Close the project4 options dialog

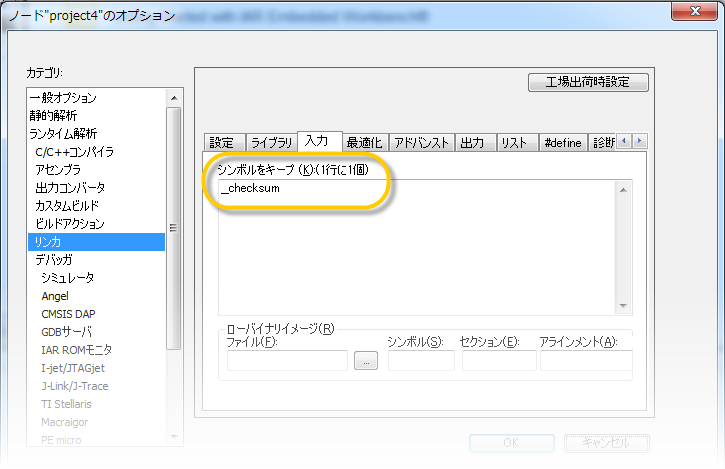click(x=695, y=11)
